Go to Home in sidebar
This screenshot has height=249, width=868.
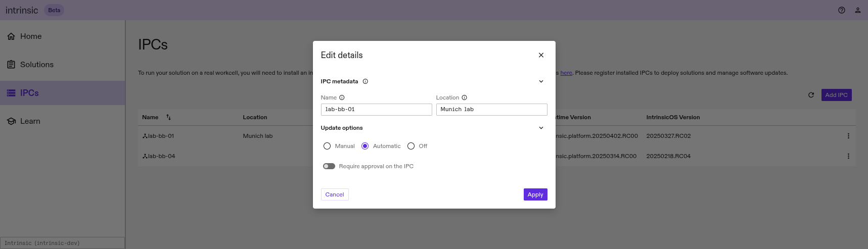(x=63, y=36)
